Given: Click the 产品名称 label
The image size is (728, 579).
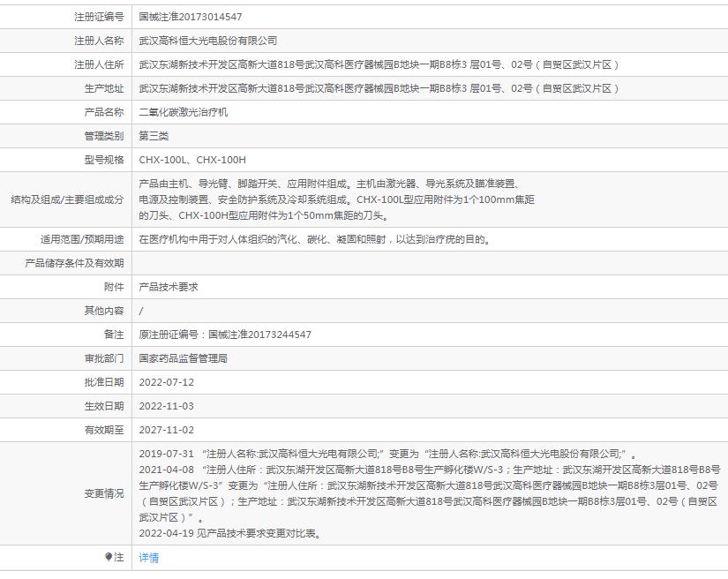Looking at the screenshot, I should [104, 112].
